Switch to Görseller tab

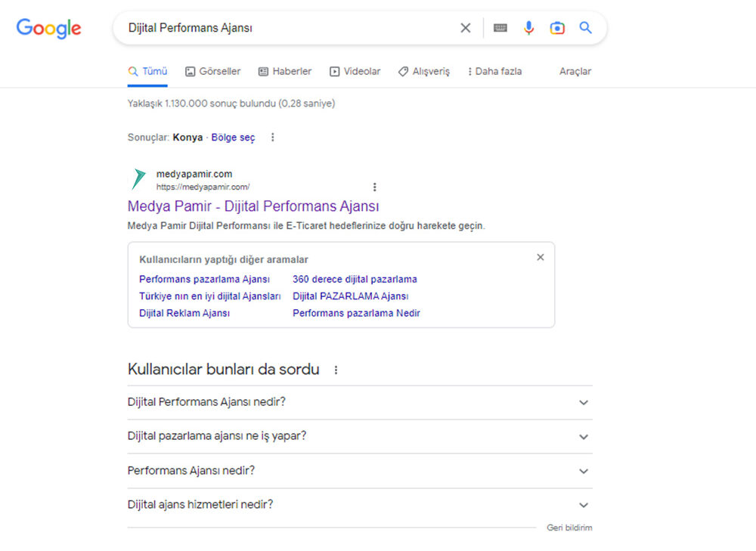212,71
